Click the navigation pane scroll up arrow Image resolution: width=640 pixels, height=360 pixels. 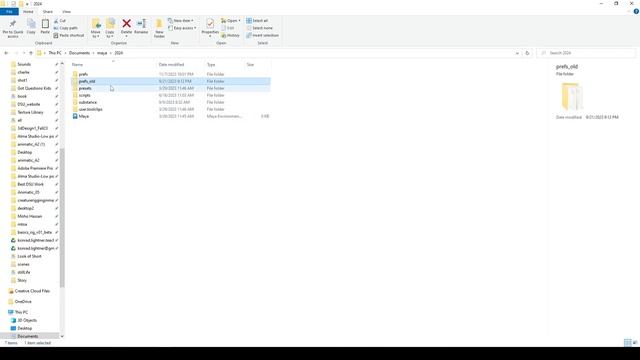[62, 64]
